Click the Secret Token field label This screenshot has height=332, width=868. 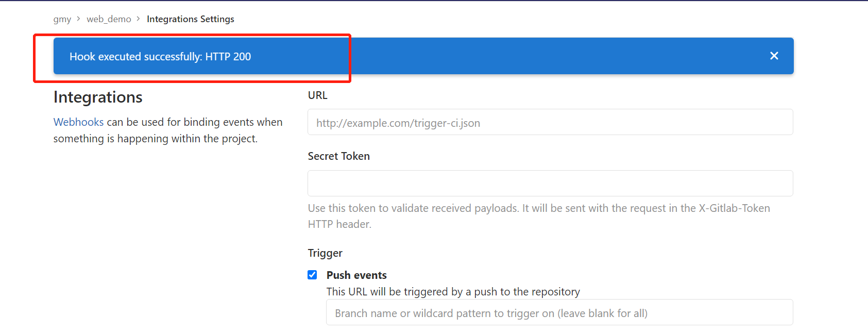coord(339,156)
